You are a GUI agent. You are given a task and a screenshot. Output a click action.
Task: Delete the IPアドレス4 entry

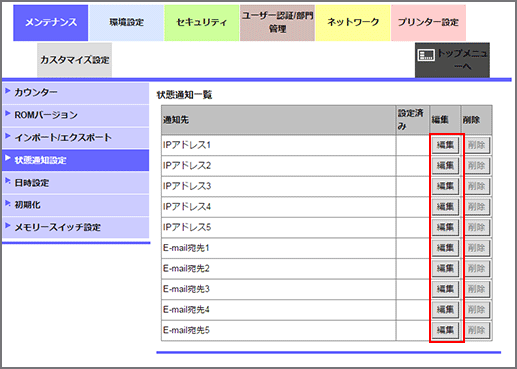coord(477,207)
